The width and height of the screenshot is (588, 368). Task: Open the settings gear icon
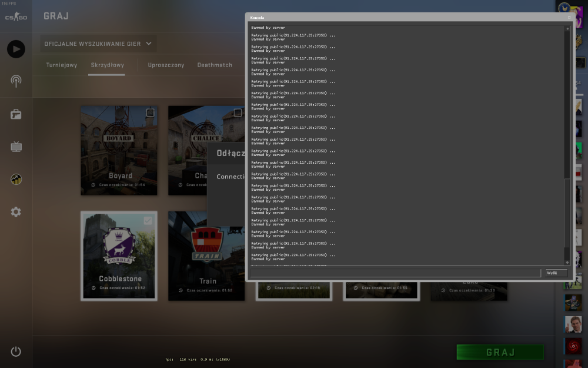(x=16, y=212)
